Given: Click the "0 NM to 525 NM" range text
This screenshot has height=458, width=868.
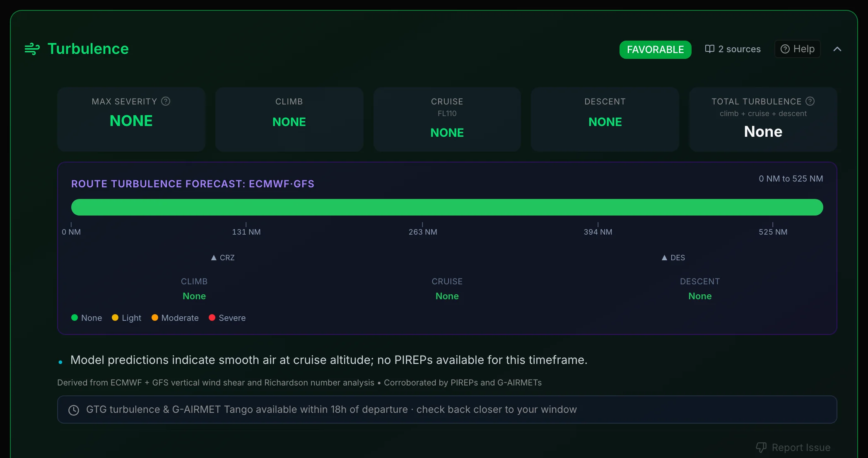Looking at the screenshot, I should [x=791, y=179].
